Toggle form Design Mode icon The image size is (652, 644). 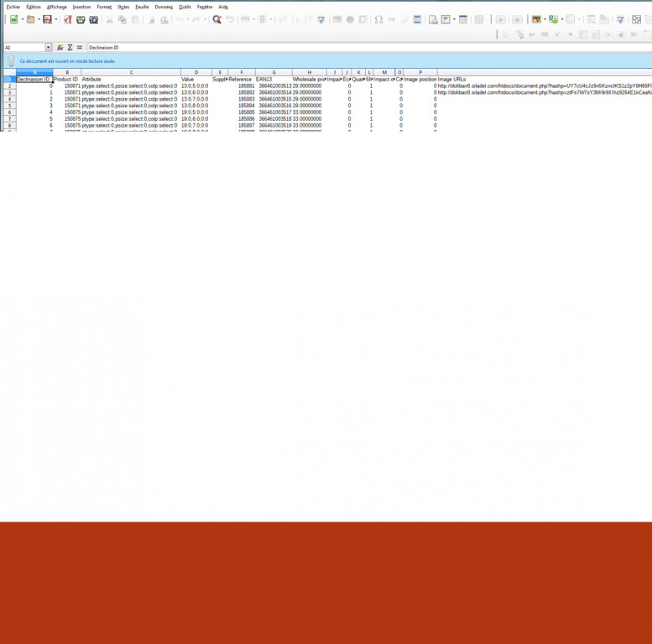519,34
